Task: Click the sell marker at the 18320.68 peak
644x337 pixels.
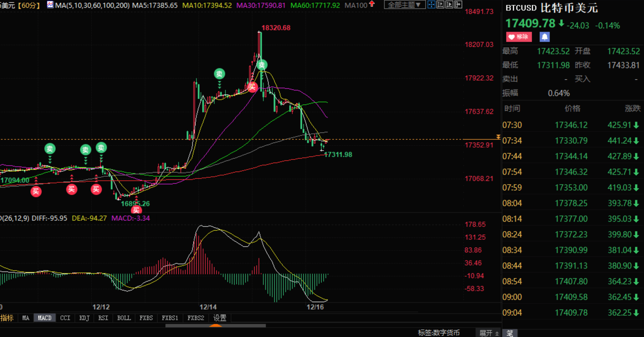Action: pos(262,65)
